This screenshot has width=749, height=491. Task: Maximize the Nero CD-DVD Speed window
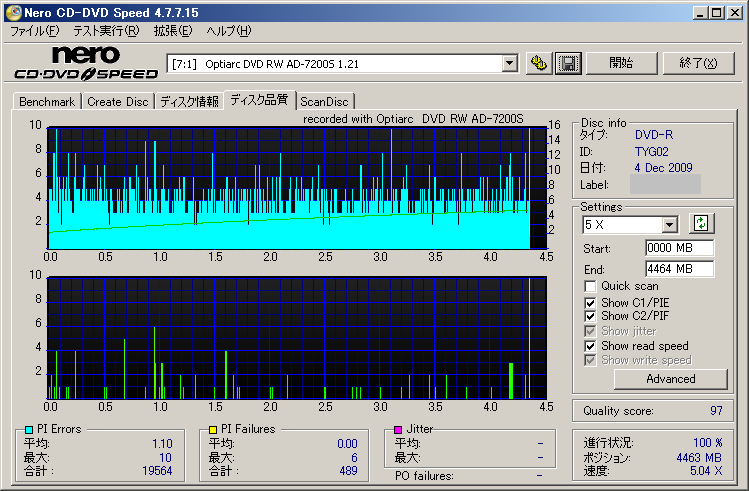point(717,13)
